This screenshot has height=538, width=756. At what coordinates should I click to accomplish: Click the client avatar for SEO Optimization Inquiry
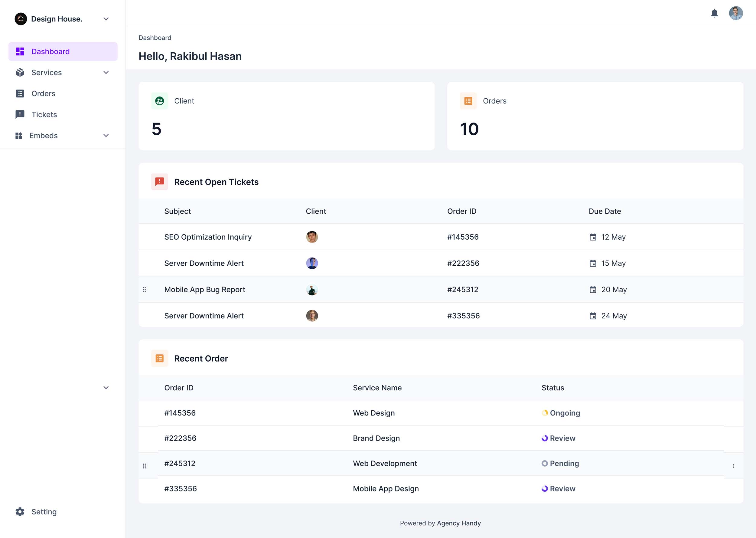[312, 237]
